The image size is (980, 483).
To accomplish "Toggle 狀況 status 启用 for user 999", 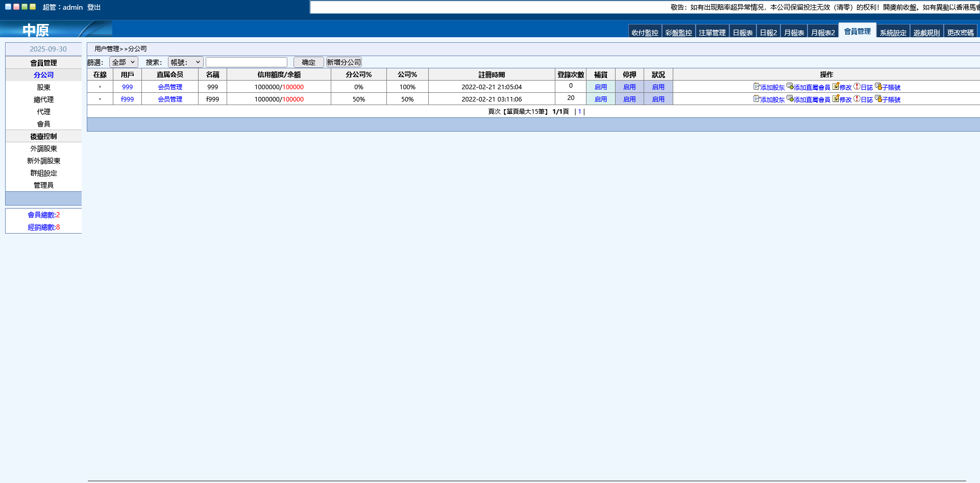I will [x=658, y=87].
